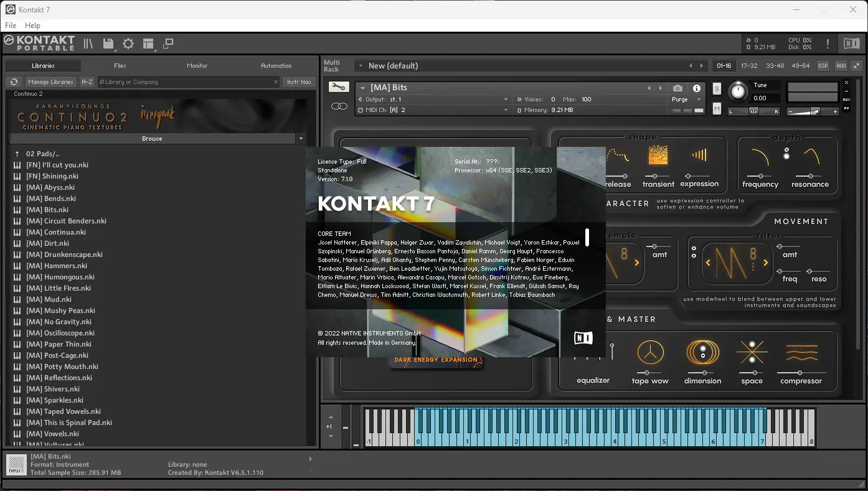Image resolution: width=868 pixels, height=491 pixels.
Task: Adjust the L/R pan slider
Action: coord(753,111)
